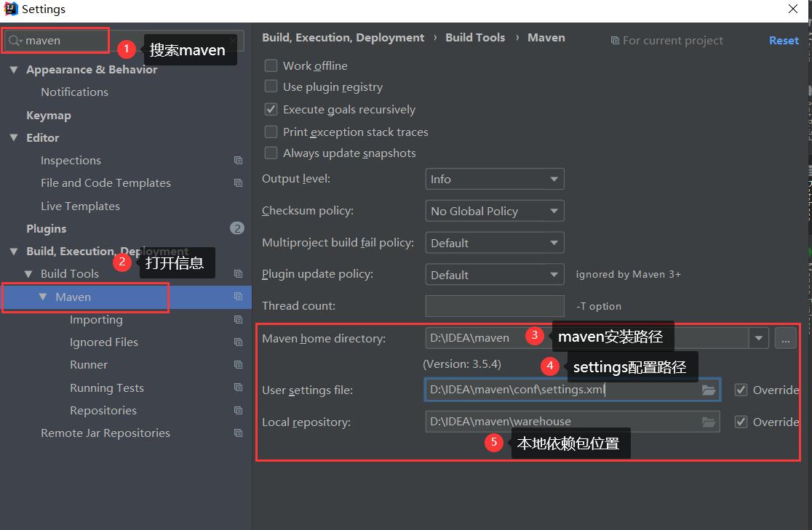Collapse the Maven tree node arrow
Viewport: 812px width, 530px height.
point(43,297)
